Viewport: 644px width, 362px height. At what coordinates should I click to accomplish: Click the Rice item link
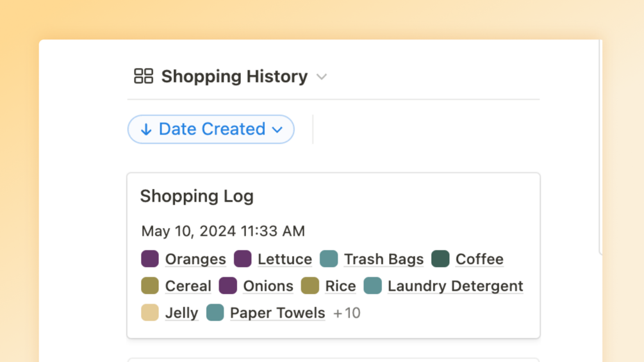click(340, 286)
